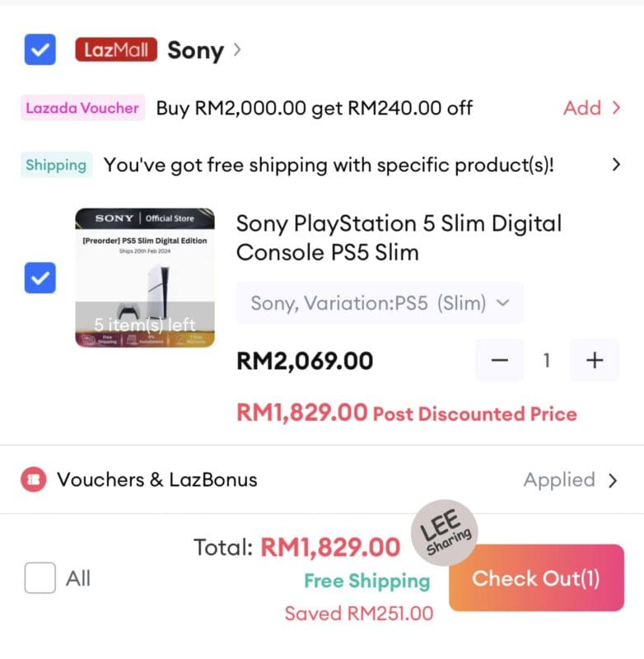Screen dimensions: 644x659
Task: Uncheck the Sony store checkbox
Action: tap(40, 49)
